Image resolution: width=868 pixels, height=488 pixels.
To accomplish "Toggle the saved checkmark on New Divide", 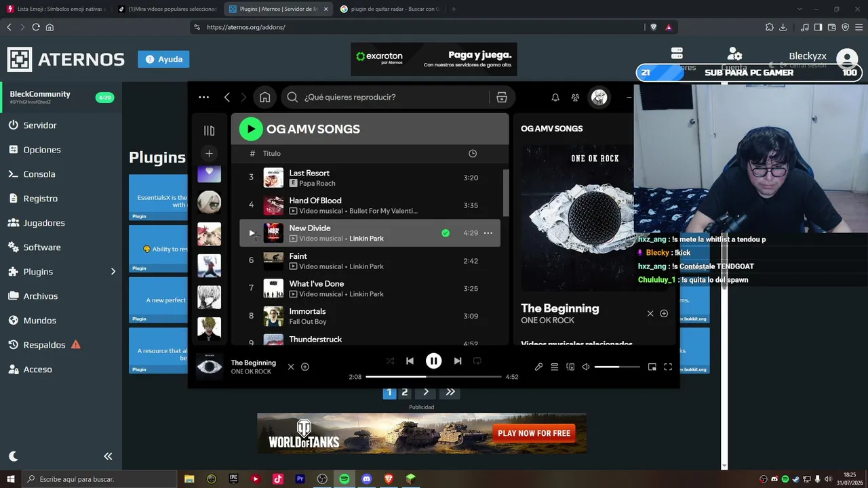I will coord(446,233).
